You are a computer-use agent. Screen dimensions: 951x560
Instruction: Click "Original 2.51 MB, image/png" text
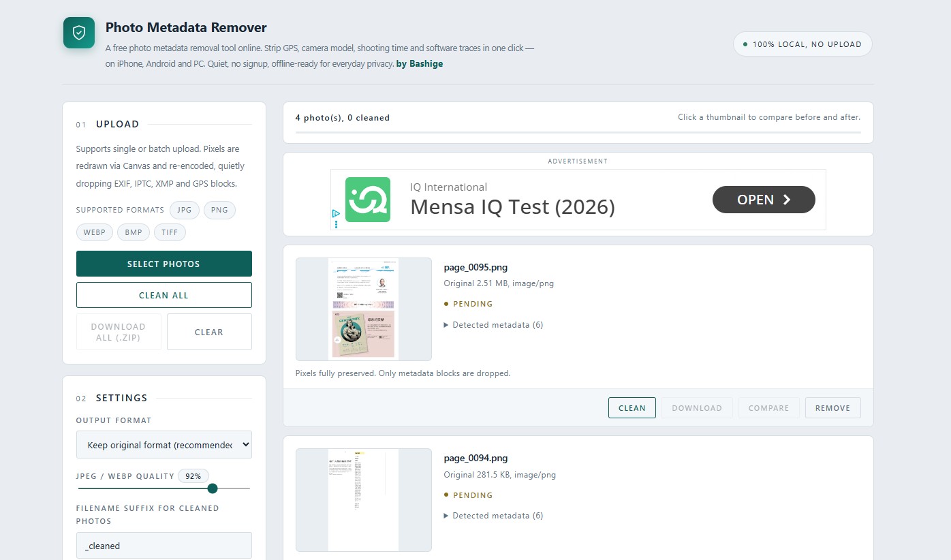[499, 283]
